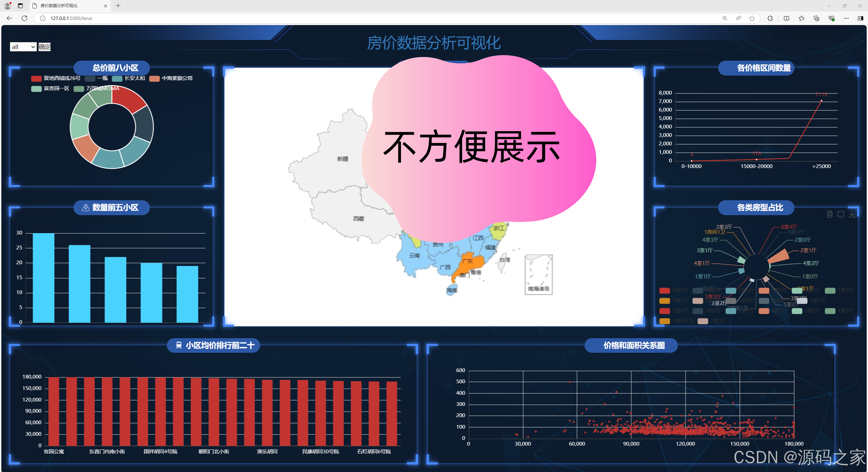Image resolution: width=868 pixels, height=472 pixels.
Task: Click the train icon beside 小区均价排行前二十 title
Action: pyautogui.click(x=179, y=345)
